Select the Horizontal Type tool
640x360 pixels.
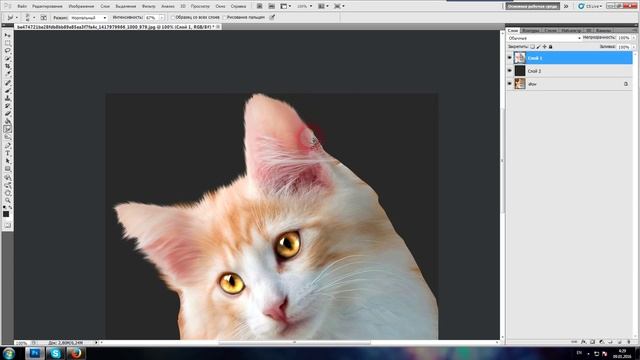pyautogui.click(x=7, y=152)
